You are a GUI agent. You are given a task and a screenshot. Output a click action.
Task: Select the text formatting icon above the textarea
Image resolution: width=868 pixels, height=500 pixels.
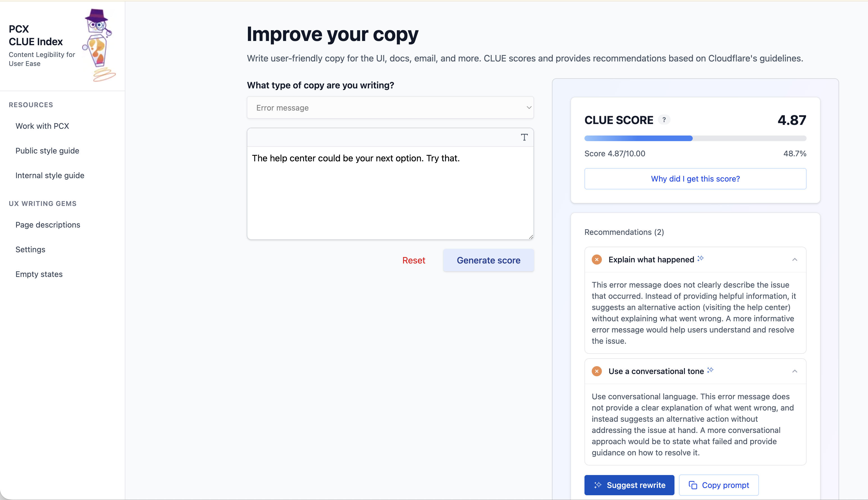(x=524, y=137)
